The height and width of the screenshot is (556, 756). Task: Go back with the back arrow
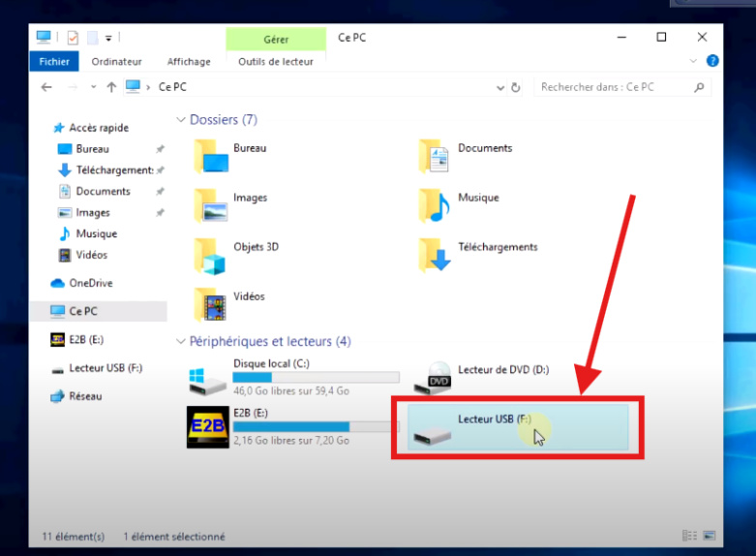click(x=46, y=87)
